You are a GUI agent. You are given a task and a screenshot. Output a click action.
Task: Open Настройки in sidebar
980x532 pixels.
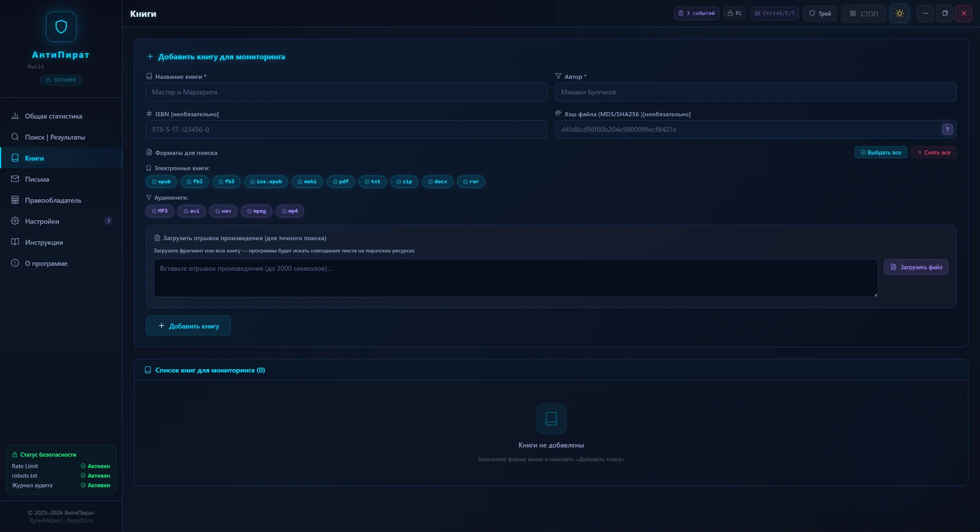click(x=61, y=221)
